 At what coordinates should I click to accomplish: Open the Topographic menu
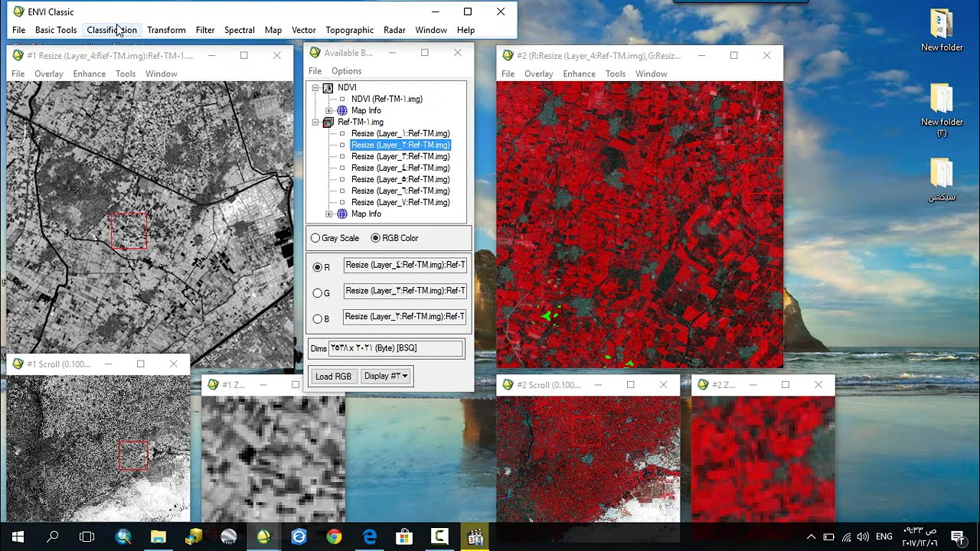(350, 30)
